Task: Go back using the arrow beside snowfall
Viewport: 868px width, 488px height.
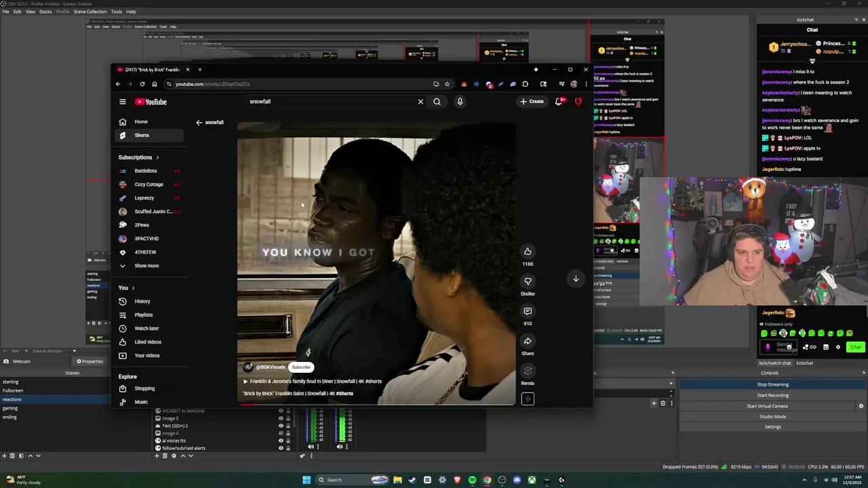Action: click(x=199, y=123)
